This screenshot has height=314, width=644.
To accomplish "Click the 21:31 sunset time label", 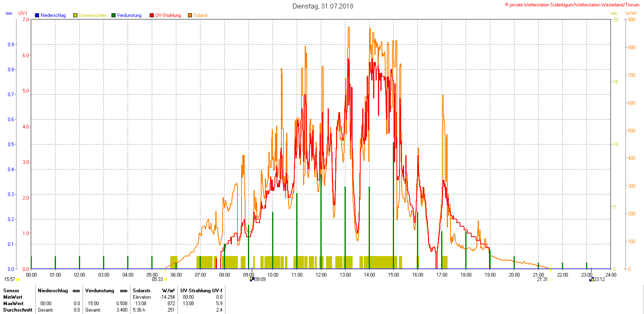I will point(542,279).
